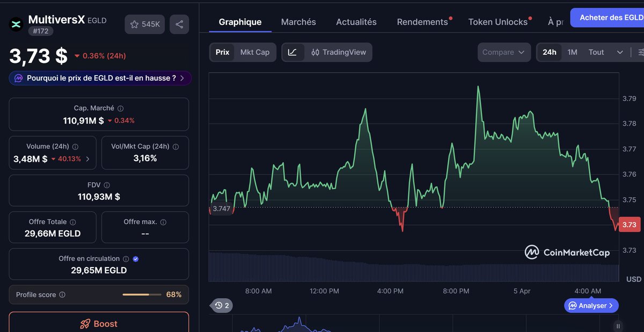Screen dimensions: 644x332
Task: Click the 3.73 current price label
Action: pos(630,225)
